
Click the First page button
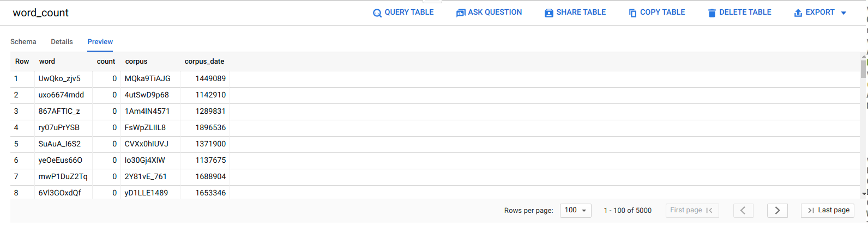click(691, 211)
